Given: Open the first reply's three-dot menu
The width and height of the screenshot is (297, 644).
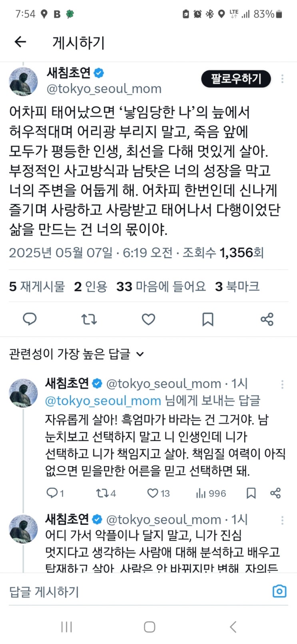Looking at the screenshot, I should click(282, 384).
